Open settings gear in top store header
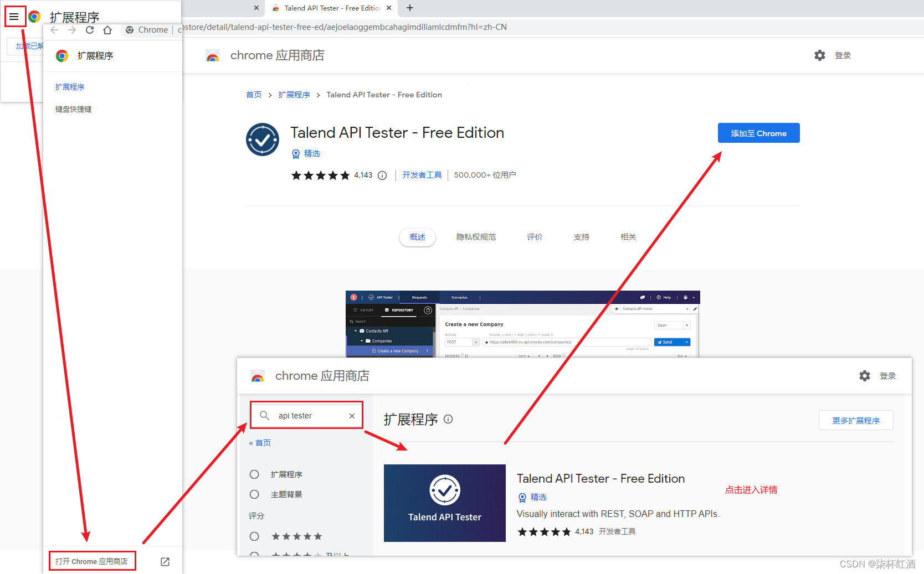The image size is (924, 574). click(820, 55)
